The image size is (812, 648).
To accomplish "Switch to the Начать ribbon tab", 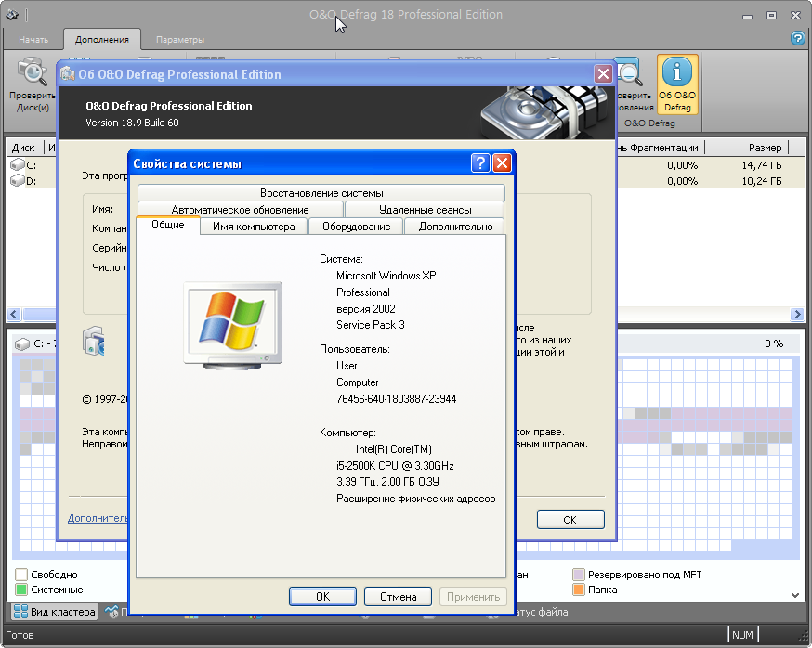I will point(33,40).
